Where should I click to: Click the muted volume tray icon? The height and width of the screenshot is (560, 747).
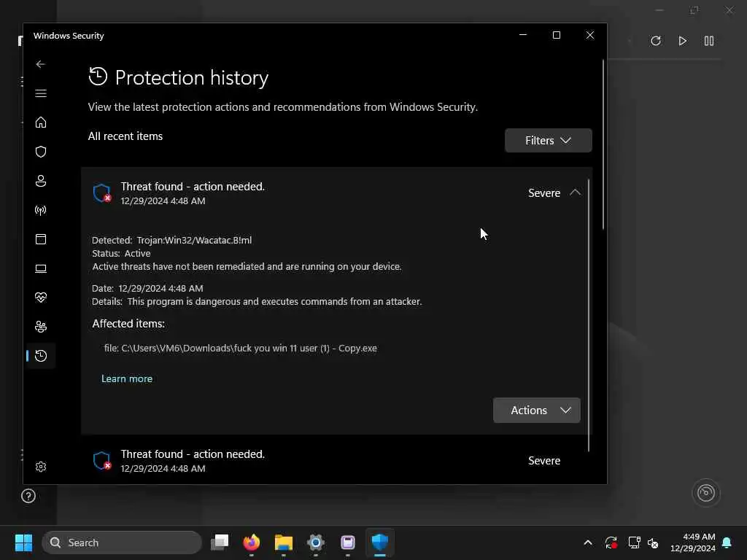[x=653, y=542]
